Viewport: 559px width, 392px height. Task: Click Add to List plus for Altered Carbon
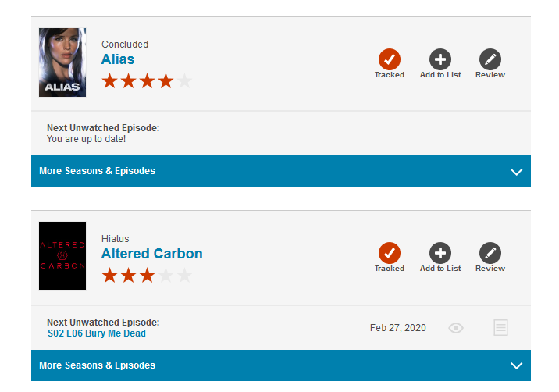click(x=440, y=253)
